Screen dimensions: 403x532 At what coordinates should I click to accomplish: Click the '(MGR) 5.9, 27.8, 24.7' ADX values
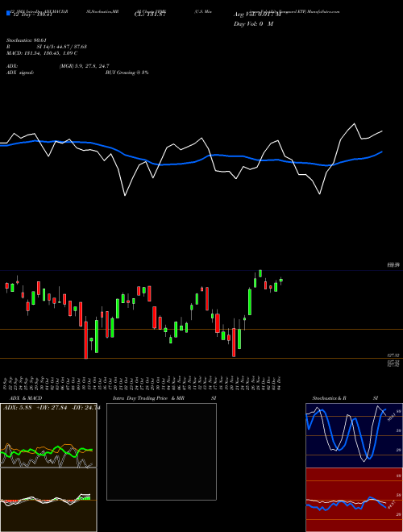[x=84, y=66]
